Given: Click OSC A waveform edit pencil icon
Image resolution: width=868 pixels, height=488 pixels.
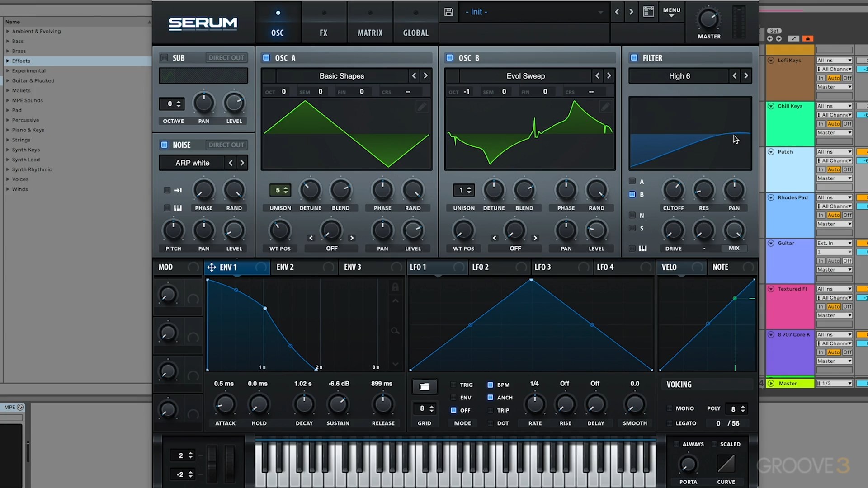Looking at the screenshot, I should (x=421, y=107).
